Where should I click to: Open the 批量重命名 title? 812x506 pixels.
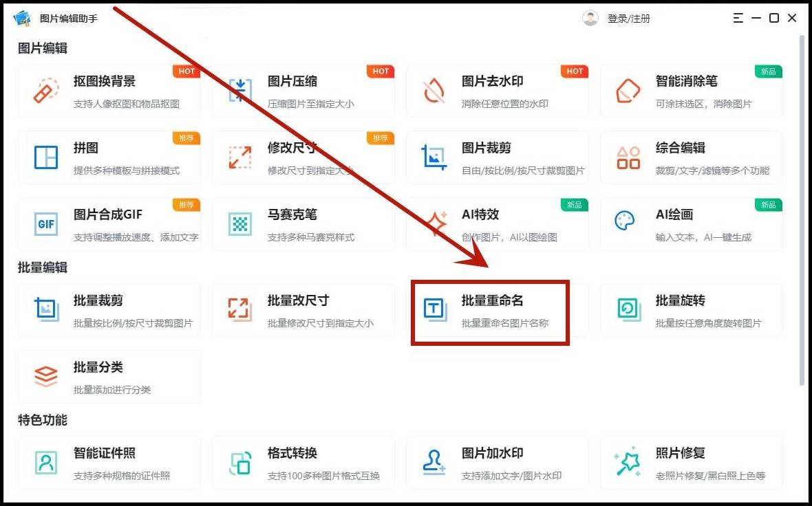coord(493,300)
